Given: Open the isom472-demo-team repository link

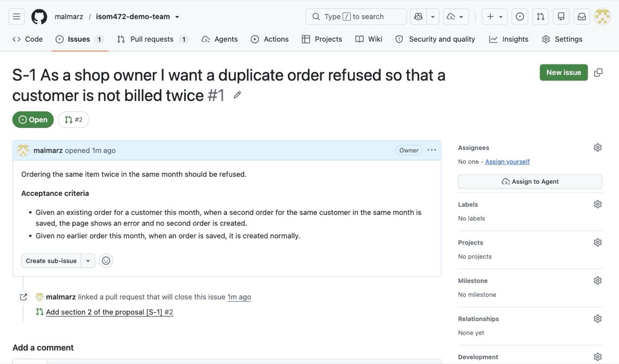Looking at the screenshot, I should (x=133, y=16).
